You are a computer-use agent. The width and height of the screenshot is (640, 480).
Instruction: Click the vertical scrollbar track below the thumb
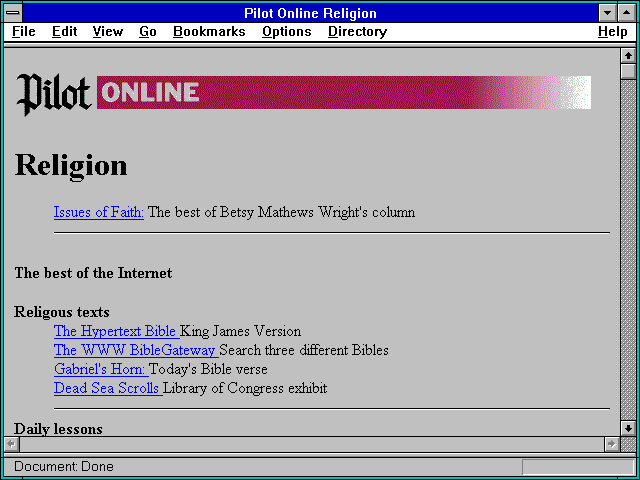coord(628,250)
